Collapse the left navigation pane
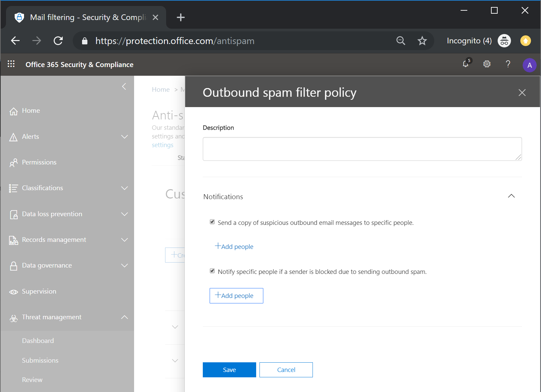 124,86
